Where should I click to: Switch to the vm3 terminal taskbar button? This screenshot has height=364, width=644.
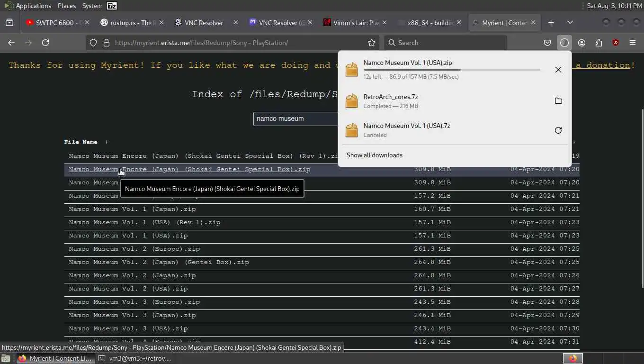[135, 358]
